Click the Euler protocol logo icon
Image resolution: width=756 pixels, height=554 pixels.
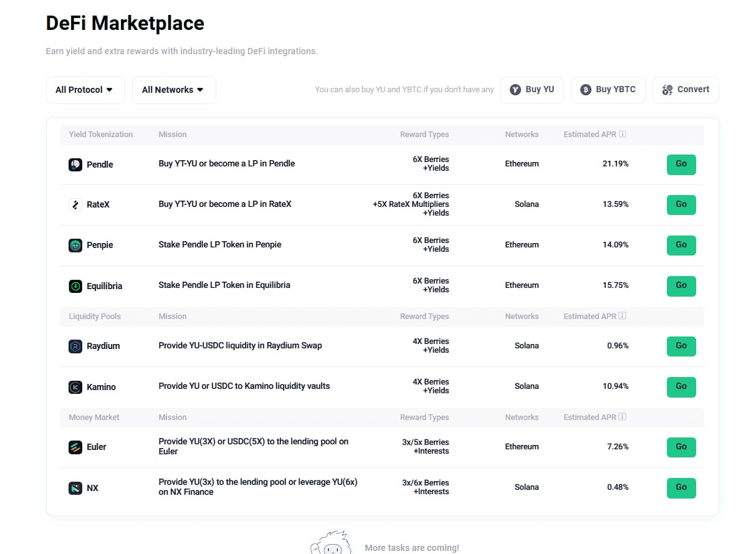pyautogui.click(x=75, y=447)
